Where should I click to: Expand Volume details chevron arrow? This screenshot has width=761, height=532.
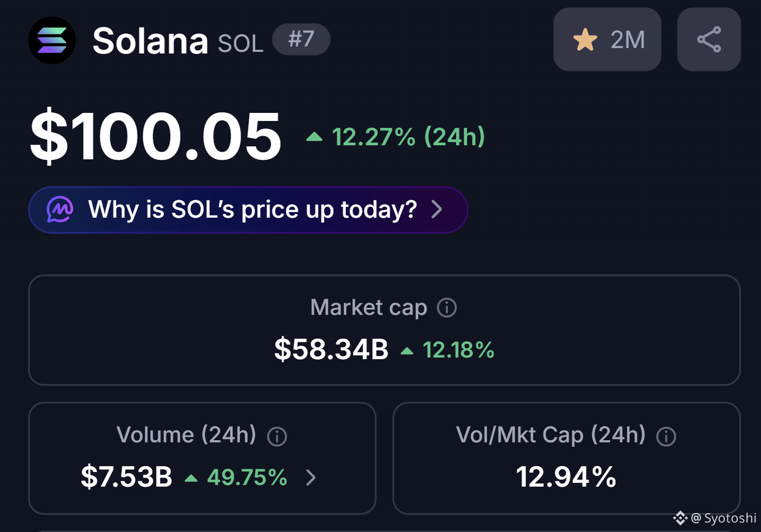coord(311,477)
